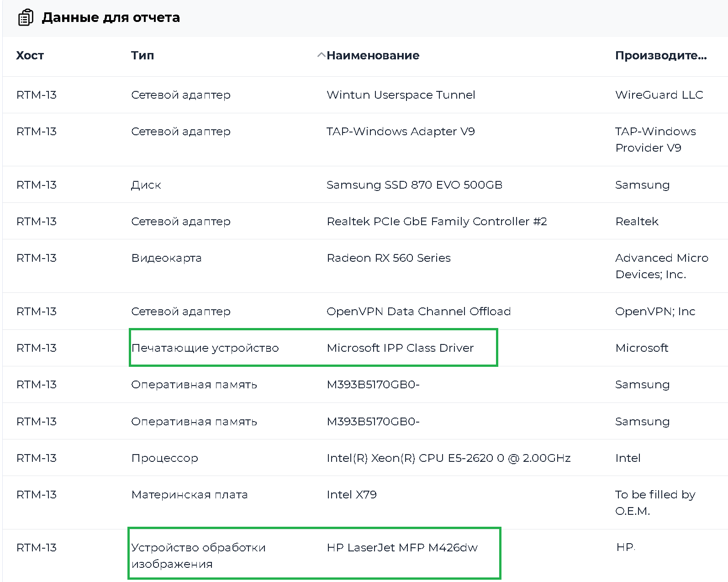Click the Advanced Micro Devices manufacturer cell

point(661,266)
